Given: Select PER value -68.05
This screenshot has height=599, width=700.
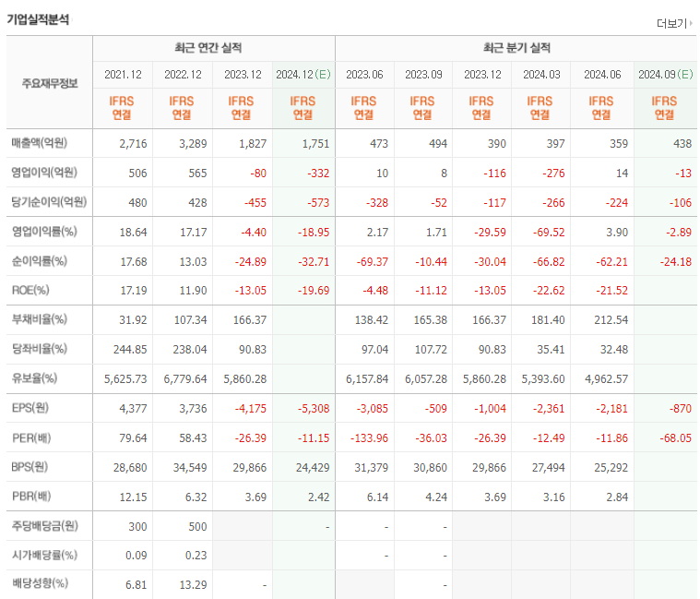Looking at the screenshot, I should [x=675, y=438].
